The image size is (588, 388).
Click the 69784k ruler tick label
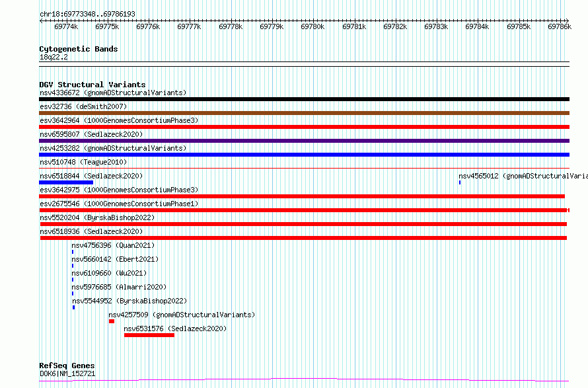[477, 26]
